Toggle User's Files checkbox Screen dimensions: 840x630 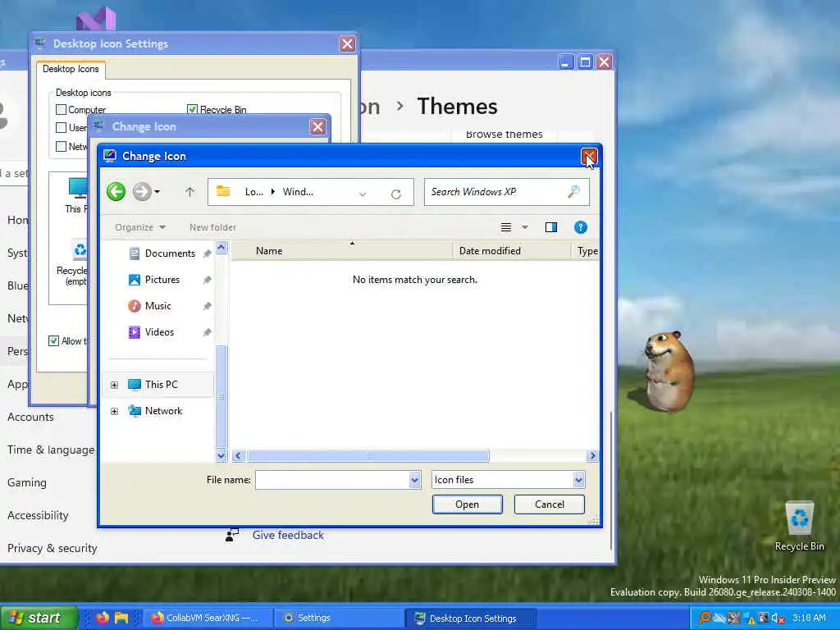61,127
